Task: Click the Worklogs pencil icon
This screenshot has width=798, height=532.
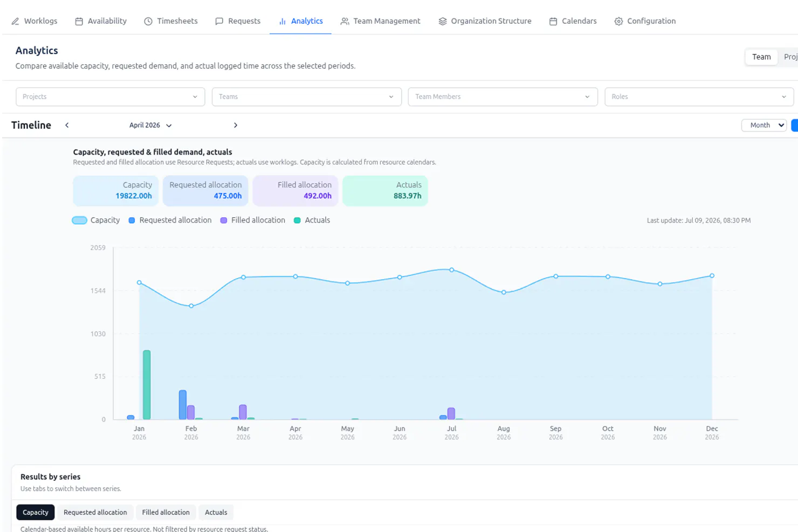Action: pos(15,22)
